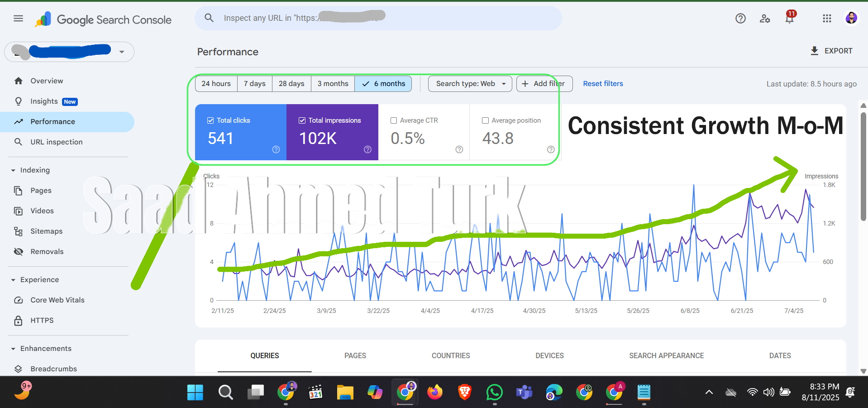Screen dimensions: 868x408
Task: Click the URL inspection search field
Action: (x=378, y=18)
